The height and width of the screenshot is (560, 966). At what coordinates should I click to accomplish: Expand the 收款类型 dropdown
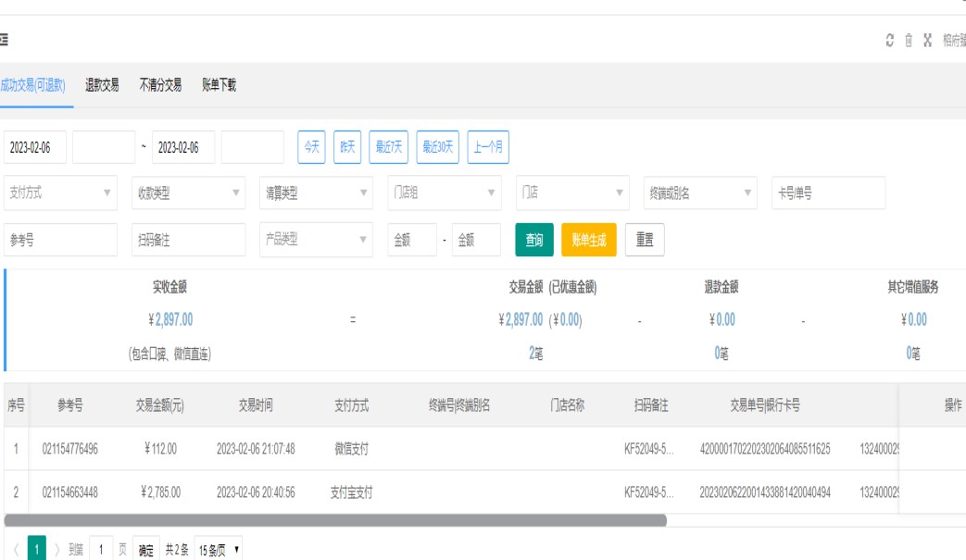[188, 193]
